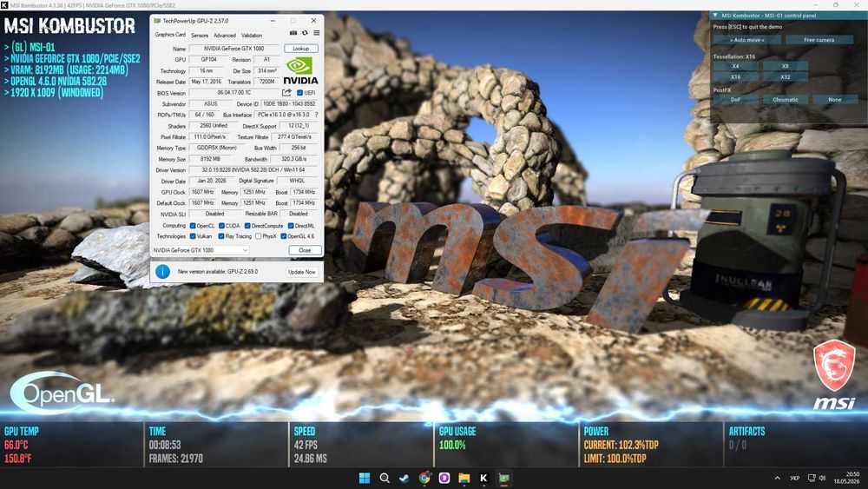Switch to Kombustor taskbar icon

coord(483,478)
